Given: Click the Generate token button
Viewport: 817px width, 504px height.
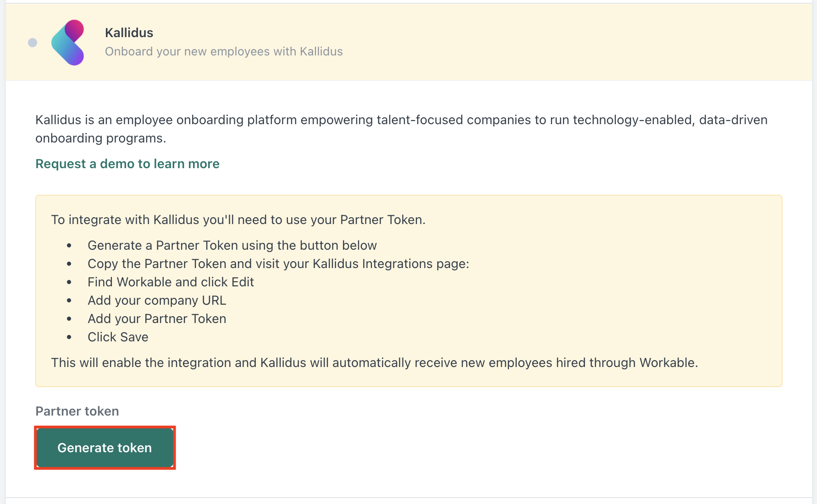Looking at the screenshot, I should pos(104,448).
